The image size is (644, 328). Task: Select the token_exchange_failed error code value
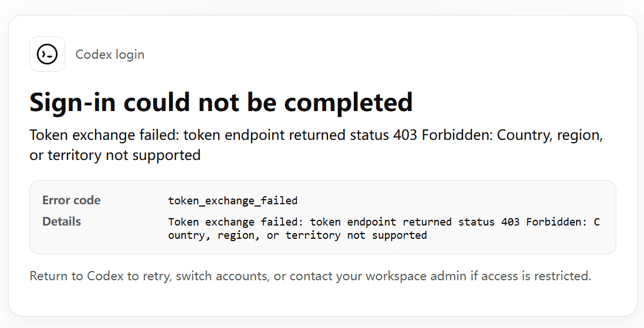click(233, 201)
